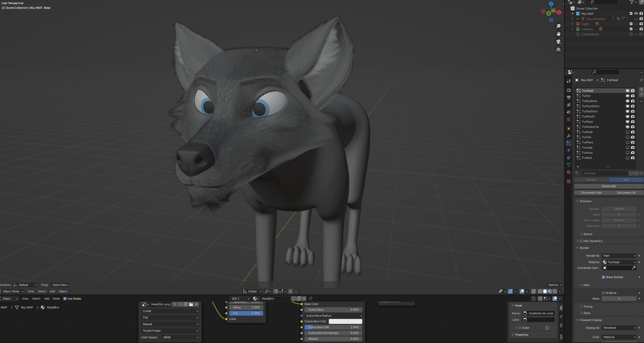Switch to the Hair tab
Screen dimensions: 644x343
(x=626, y=180)
